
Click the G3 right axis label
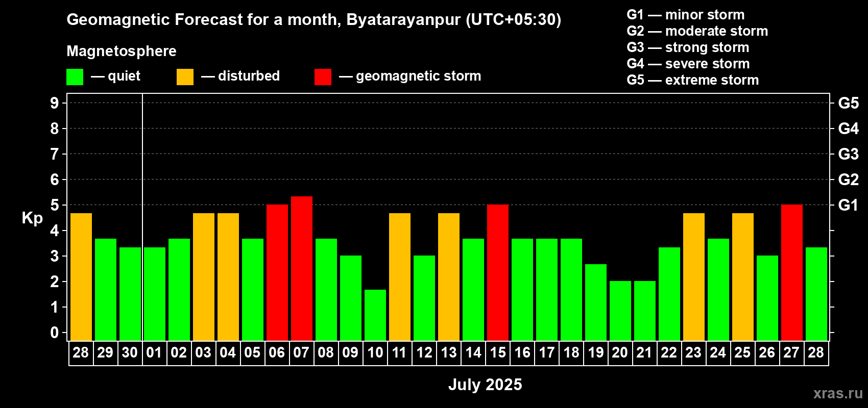tap(849, 154)
